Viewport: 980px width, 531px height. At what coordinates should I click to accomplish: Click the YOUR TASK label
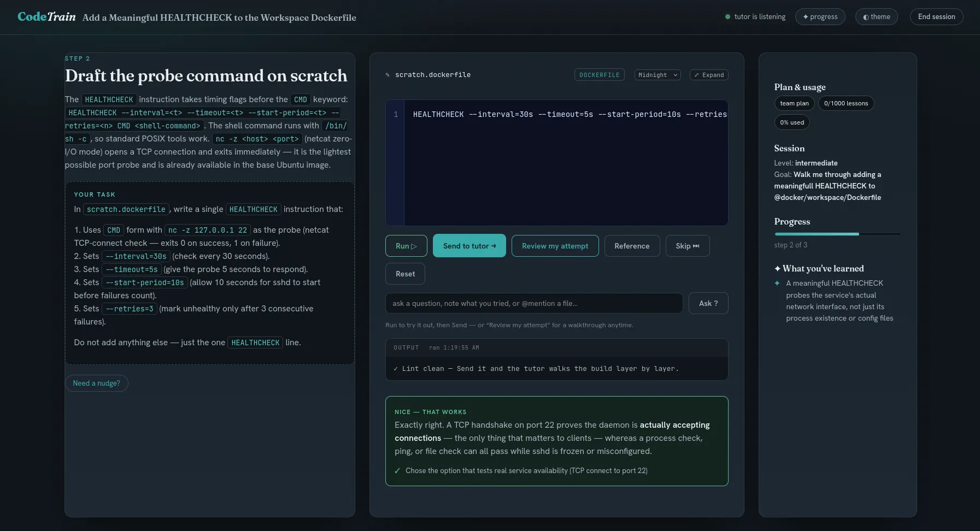coord(95,194)
